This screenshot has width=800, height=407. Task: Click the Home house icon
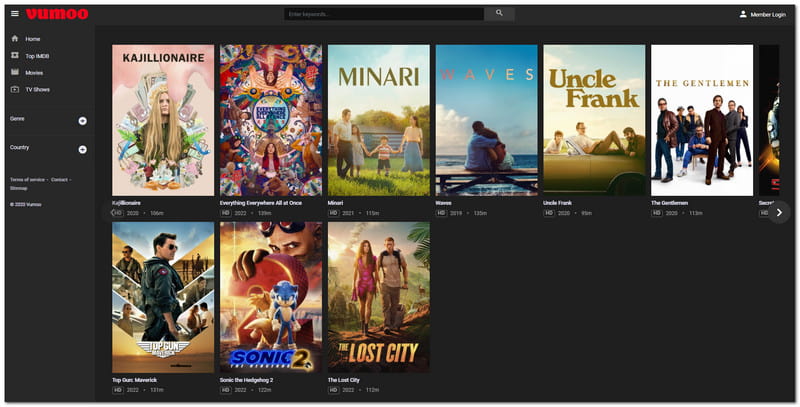15,39
